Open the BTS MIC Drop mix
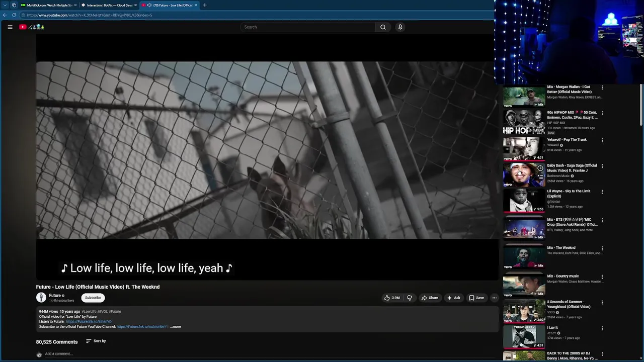644x362 pixels. (x=524, y=228)
